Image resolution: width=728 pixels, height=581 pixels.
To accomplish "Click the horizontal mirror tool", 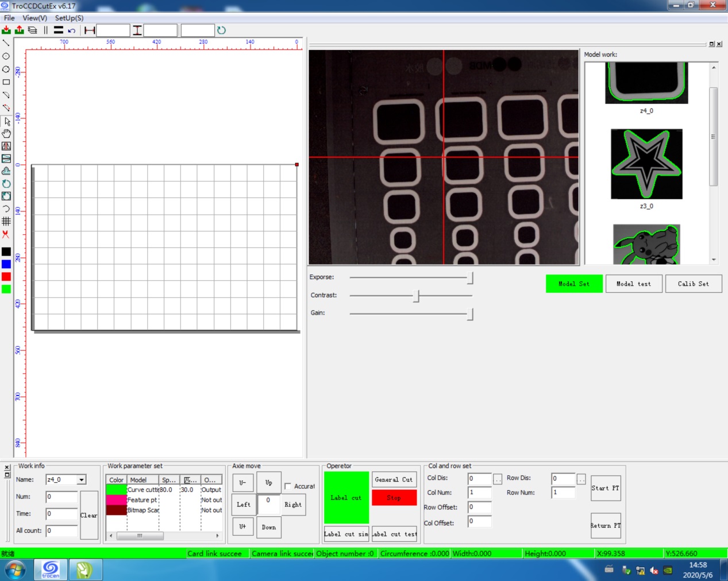I will pos(6,146).
